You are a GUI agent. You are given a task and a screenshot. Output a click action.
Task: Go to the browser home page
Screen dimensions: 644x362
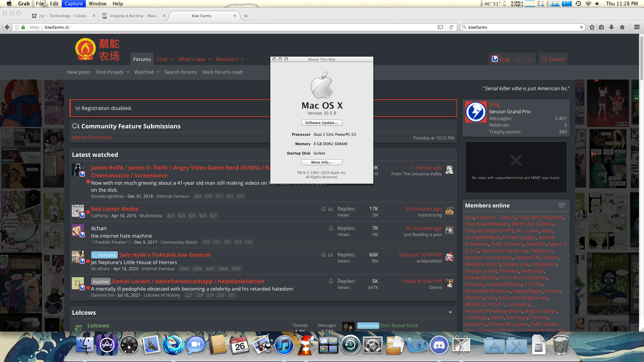pos(622,27)
